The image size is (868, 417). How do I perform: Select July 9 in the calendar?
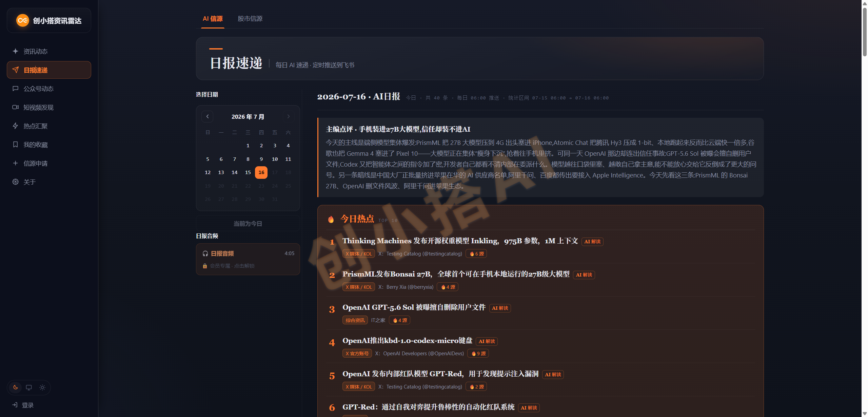coord(261,159)
